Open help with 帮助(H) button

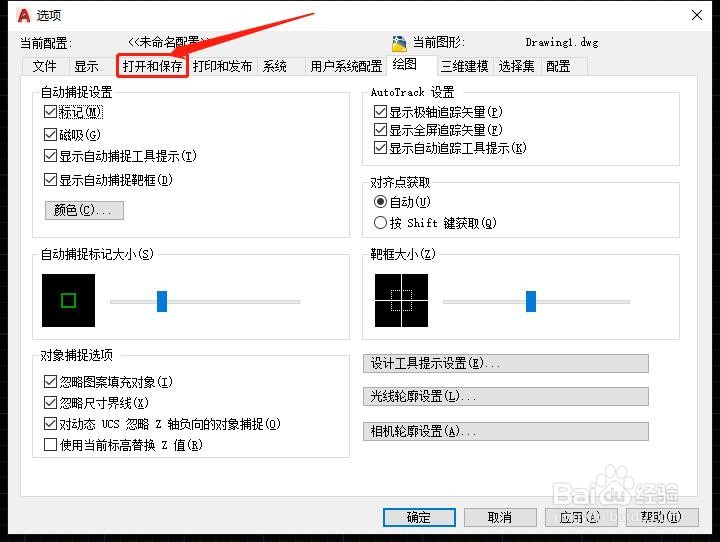click(x=662, y=518)
